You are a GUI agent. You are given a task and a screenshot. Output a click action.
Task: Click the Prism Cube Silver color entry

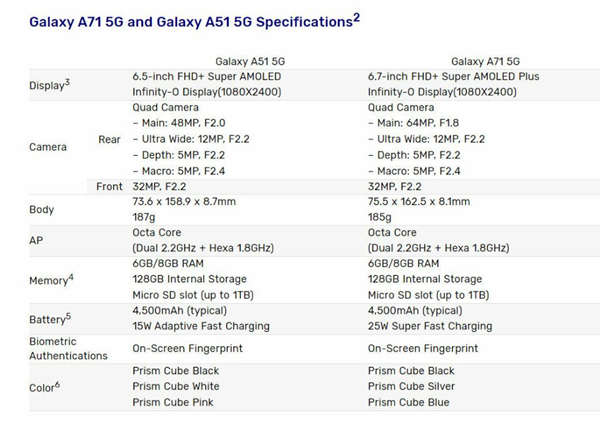point(411,386)
